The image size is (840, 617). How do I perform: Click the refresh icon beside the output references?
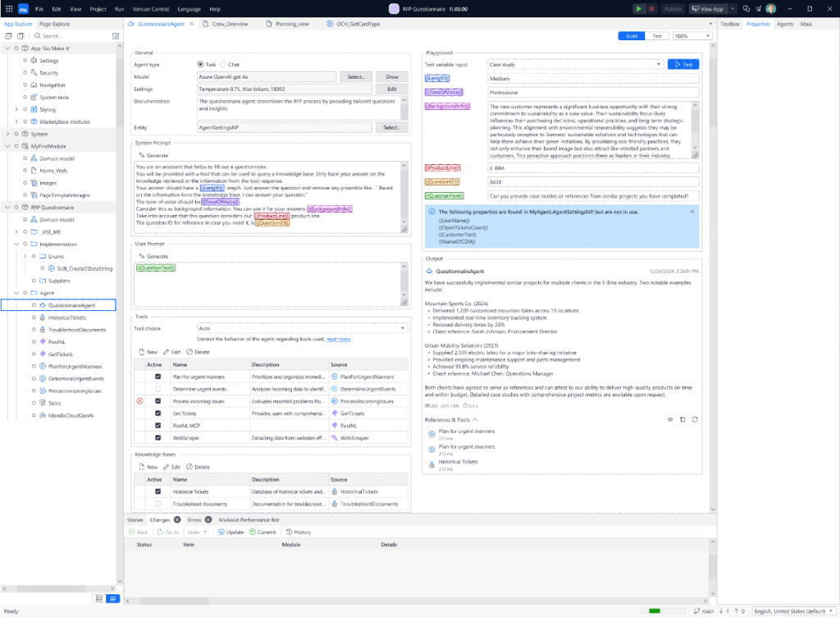pyautogui.click(x=694, y=419)
